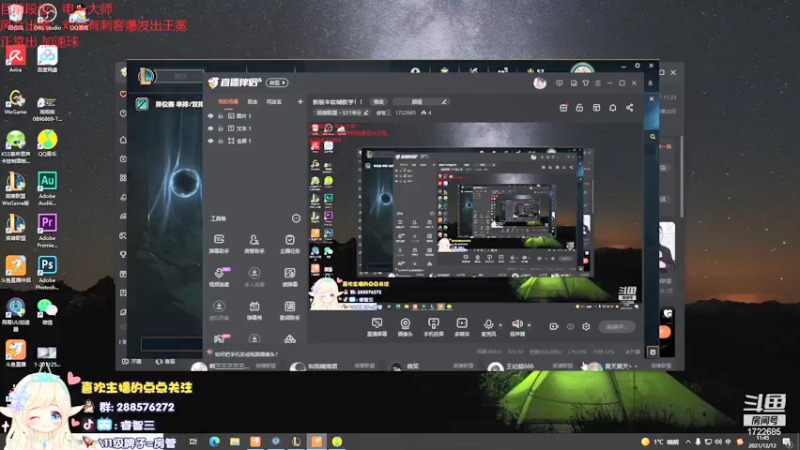Click 修改 button next to stream title
The width and height of the screenshot is (800, 450).
click(379, 102)
